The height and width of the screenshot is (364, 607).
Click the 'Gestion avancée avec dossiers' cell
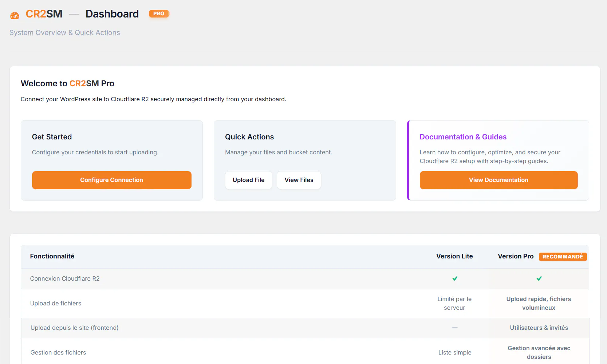(x=539, y=352)
